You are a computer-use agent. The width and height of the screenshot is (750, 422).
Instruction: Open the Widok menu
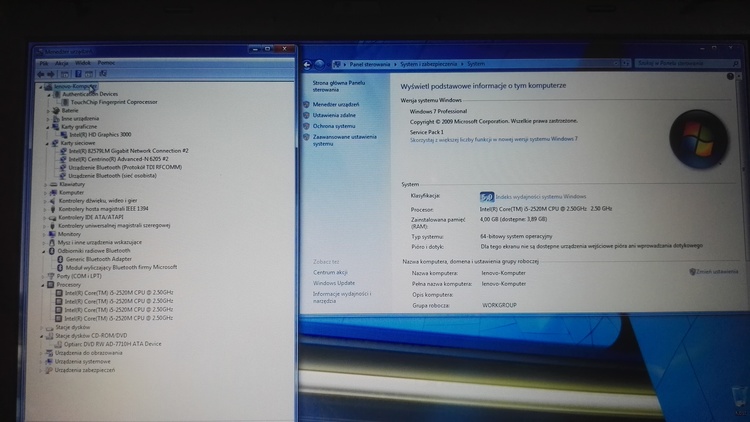pyautogui.click(x=83, y=63)
